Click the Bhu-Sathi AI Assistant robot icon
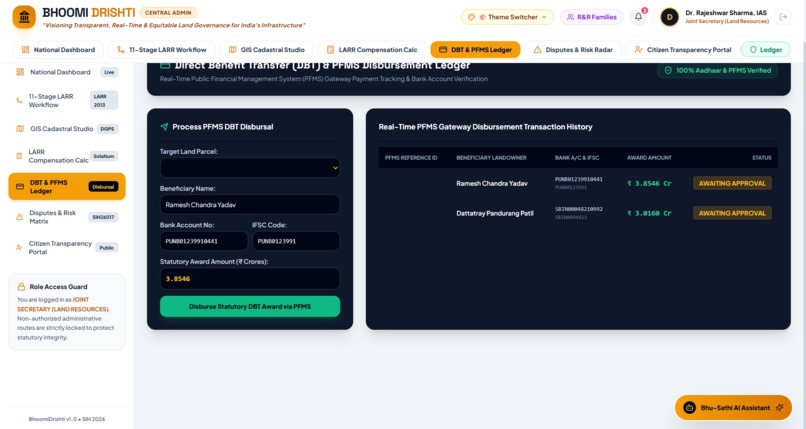806x429 pixels. (689, 407)
